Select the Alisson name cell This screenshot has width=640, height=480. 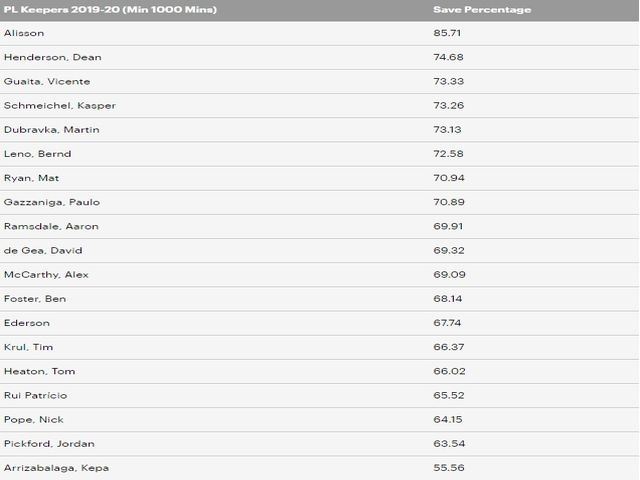tap(26, 33)
